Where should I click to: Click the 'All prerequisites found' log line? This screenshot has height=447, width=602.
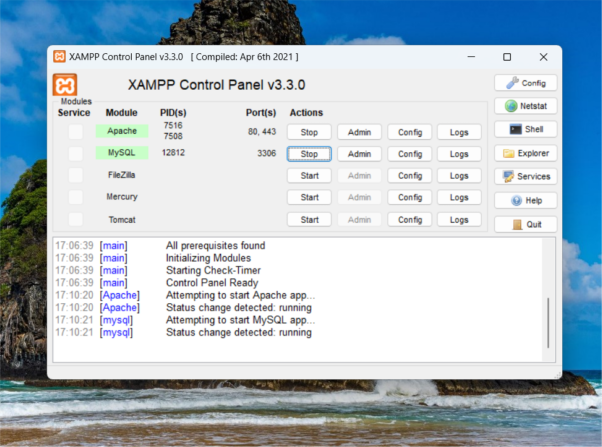215,245
